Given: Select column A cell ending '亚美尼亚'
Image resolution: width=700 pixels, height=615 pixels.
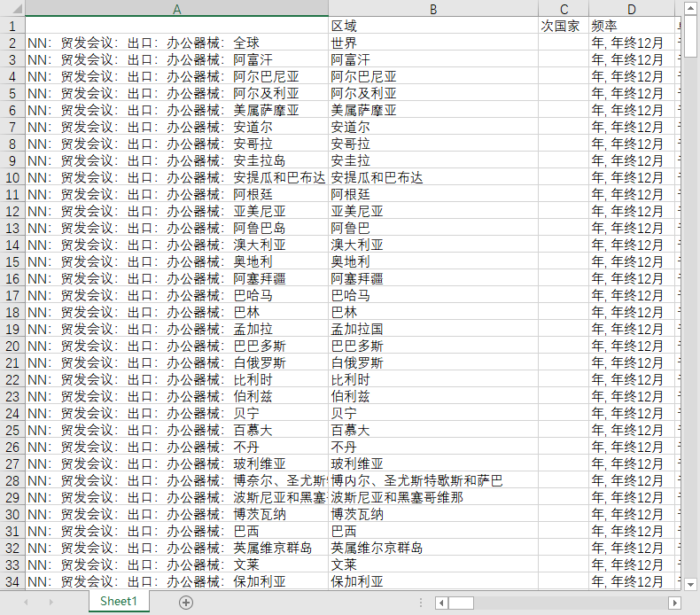Looking at the screenshot, I should point(177,211).
